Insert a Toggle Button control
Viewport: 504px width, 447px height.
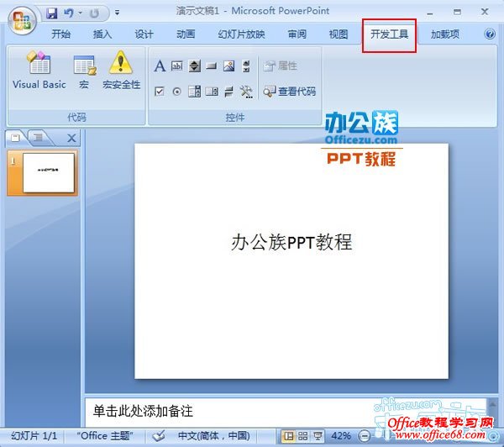[x=228, y=92]
